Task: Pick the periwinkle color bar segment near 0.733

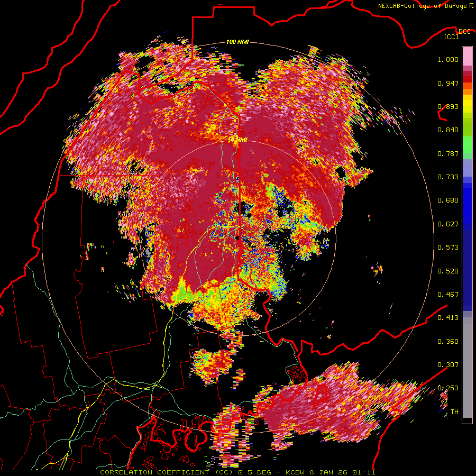Action: 467,168
